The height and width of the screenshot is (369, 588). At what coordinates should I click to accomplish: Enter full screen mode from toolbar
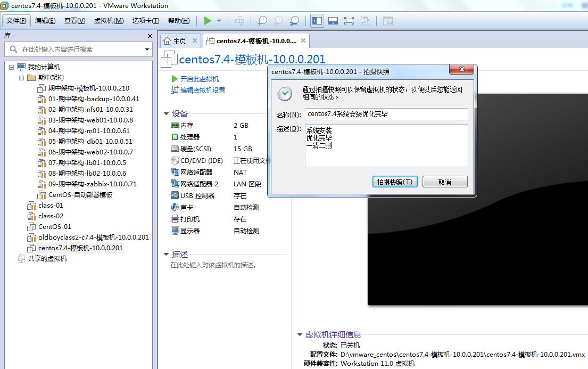(x=349, y=21)
